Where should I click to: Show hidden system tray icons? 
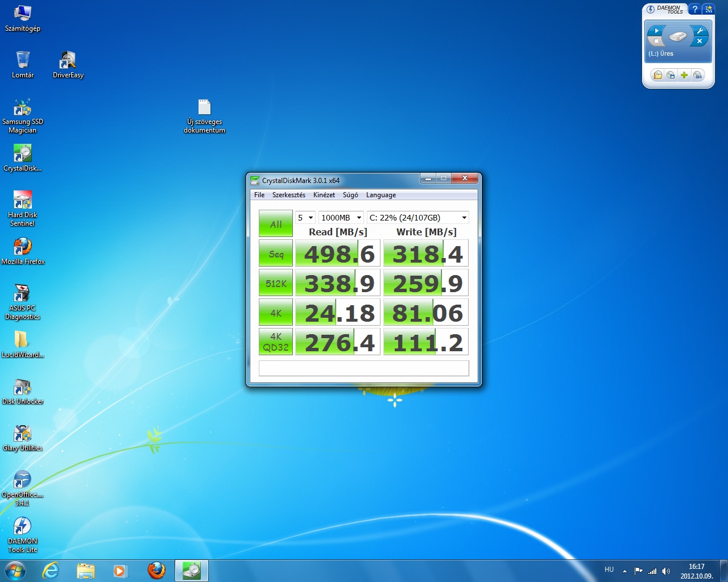(624, 571)
